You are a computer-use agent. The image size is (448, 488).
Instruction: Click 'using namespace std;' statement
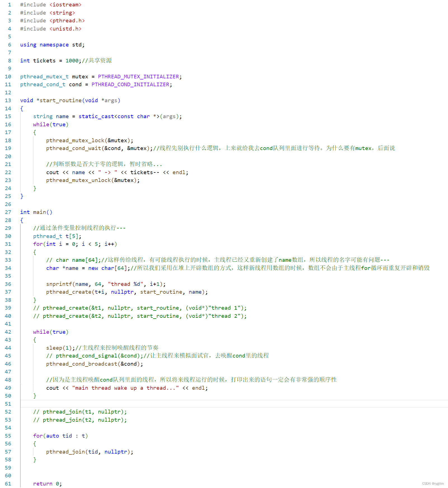point(52,45)
